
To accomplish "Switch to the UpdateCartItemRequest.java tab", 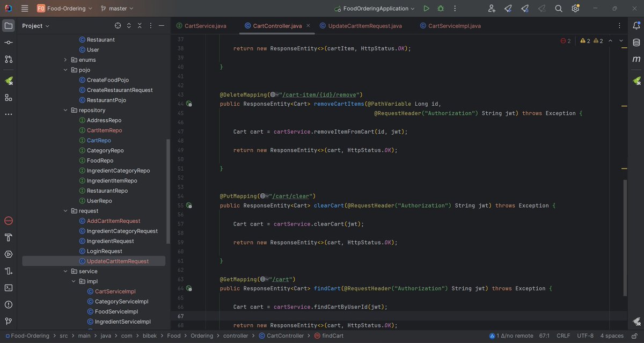I will pyautogui.click(x=360, y=26).
